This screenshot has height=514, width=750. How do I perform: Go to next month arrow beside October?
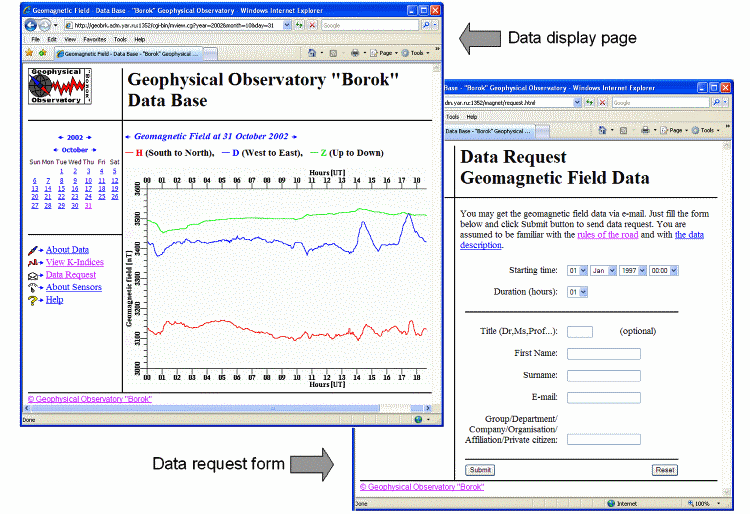point(94,150)
